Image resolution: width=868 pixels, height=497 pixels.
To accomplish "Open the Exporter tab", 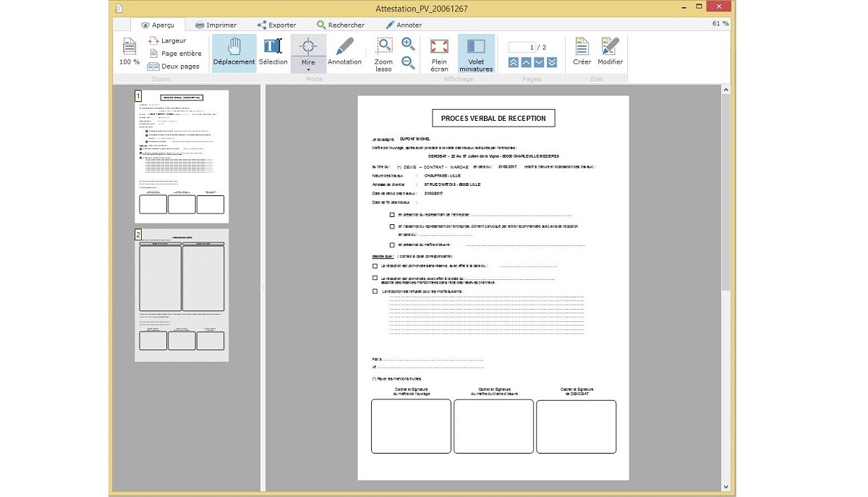I will click(x=277, y=25).
